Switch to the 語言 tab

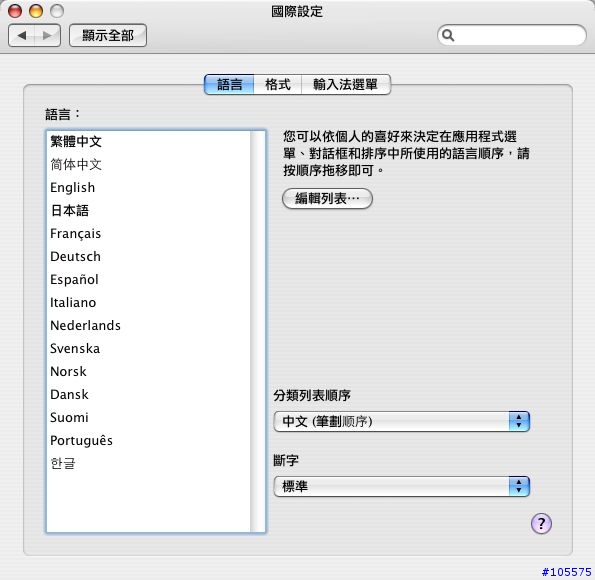[x=229, y=84]
